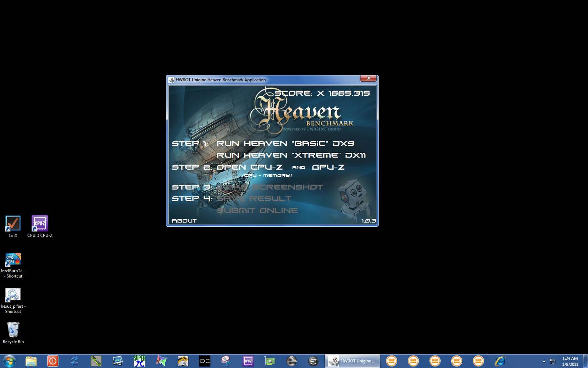Screen dimensions: 588x368
Task: Select the HWBOT Unigine taskbar button
Action: click(352, 361)
